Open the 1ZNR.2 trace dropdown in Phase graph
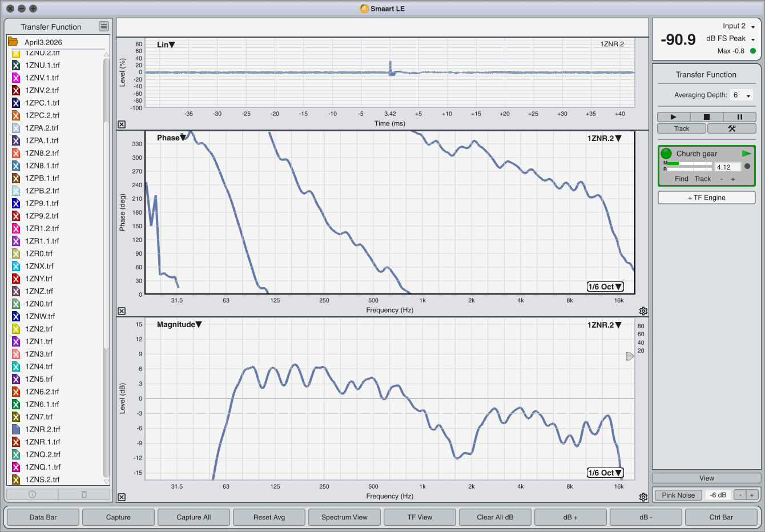 pyautogui.click(x=605, y=138)
